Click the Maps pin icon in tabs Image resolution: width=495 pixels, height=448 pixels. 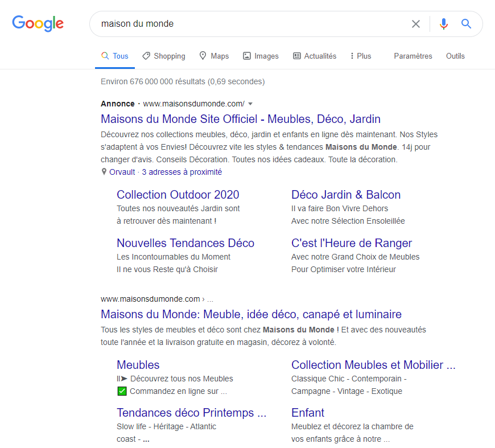[203, 56]
